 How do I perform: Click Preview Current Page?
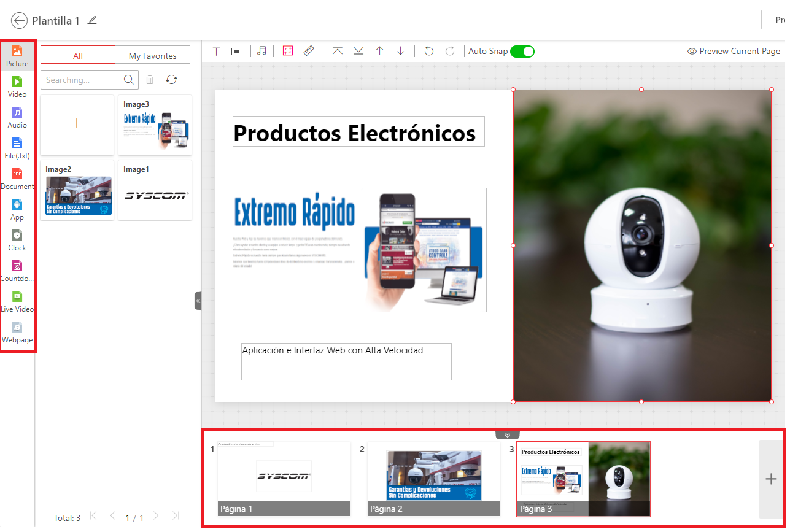point(734,51)
